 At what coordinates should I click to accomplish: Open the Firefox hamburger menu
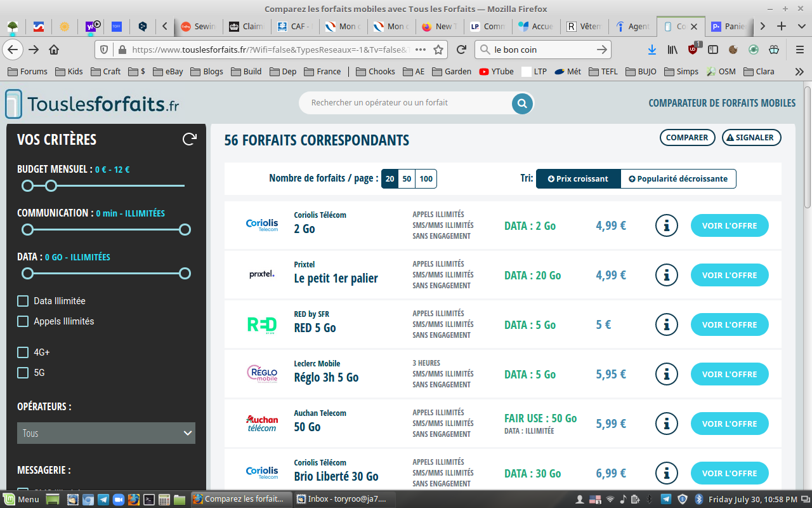(800, 50)
